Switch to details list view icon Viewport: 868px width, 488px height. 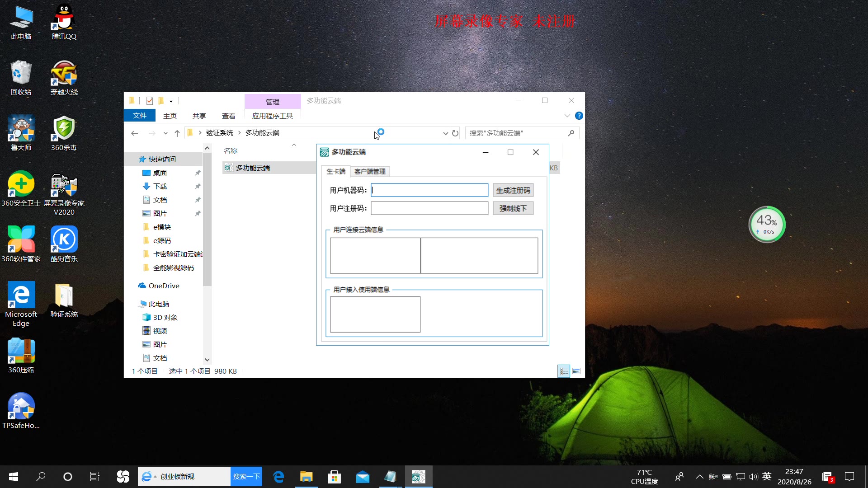(564, 371)
